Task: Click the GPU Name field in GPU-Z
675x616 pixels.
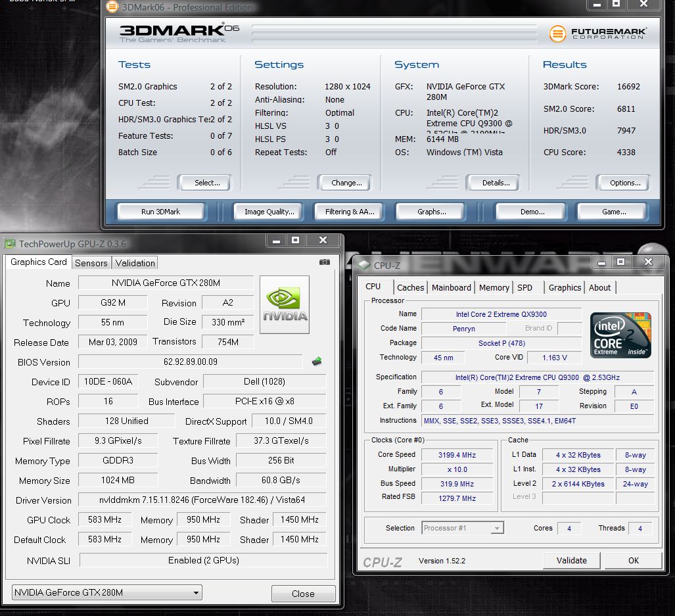Action: tap(166, 283)
